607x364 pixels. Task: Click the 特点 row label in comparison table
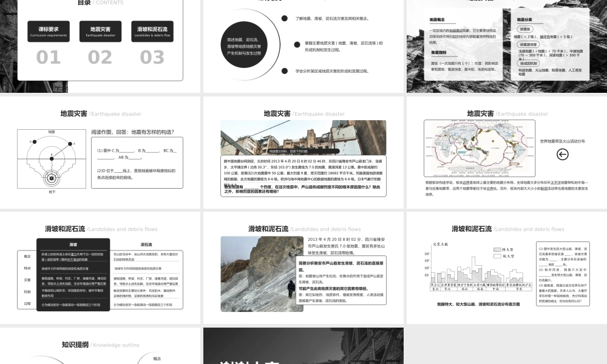(x=27, y=268)
